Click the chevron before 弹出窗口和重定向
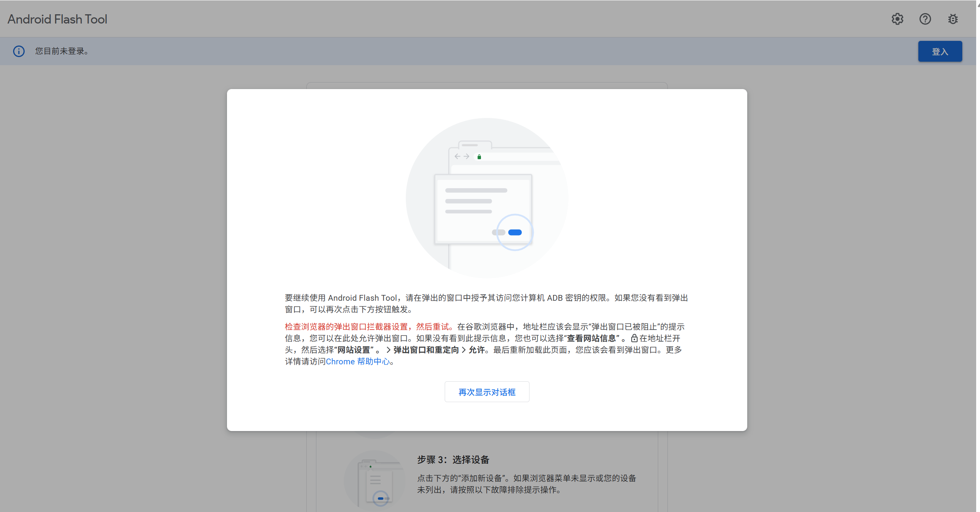This screenshot has height=512, width=980. coord(388,350)
